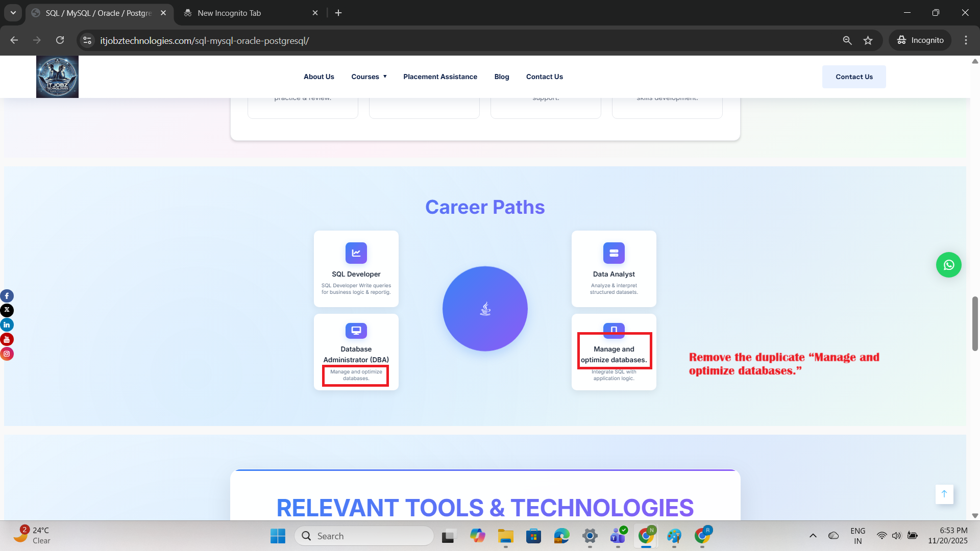980x551 pixels.
Task: Click the SQL Developer career card
Action: (356, 269)
